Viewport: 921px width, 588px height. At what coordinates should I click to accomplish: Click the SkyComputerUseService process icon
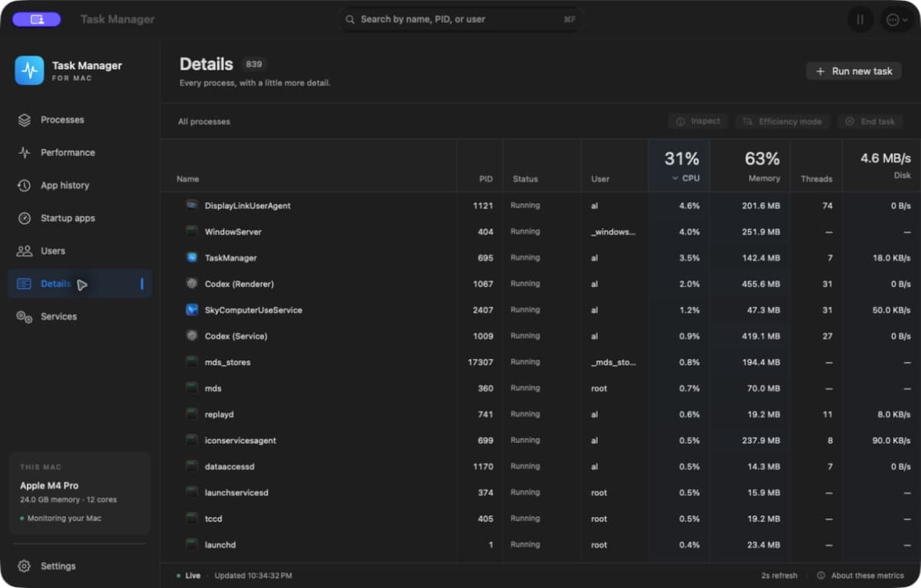coord(192,310)
